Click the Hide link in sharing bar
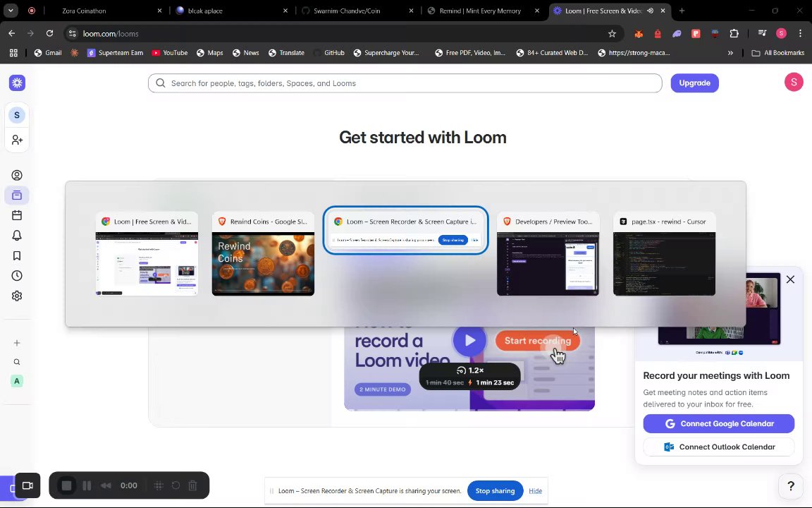This screenshot has height=508, width=812. (536, 491)
